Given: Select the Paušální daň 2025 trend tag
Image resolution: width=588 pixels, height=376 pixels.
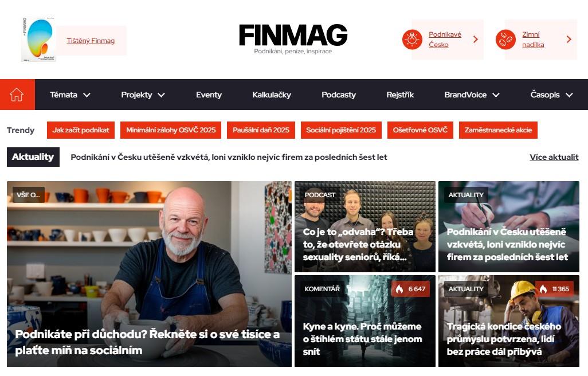Looking at the screenshot, I should (x=261, y=130).
